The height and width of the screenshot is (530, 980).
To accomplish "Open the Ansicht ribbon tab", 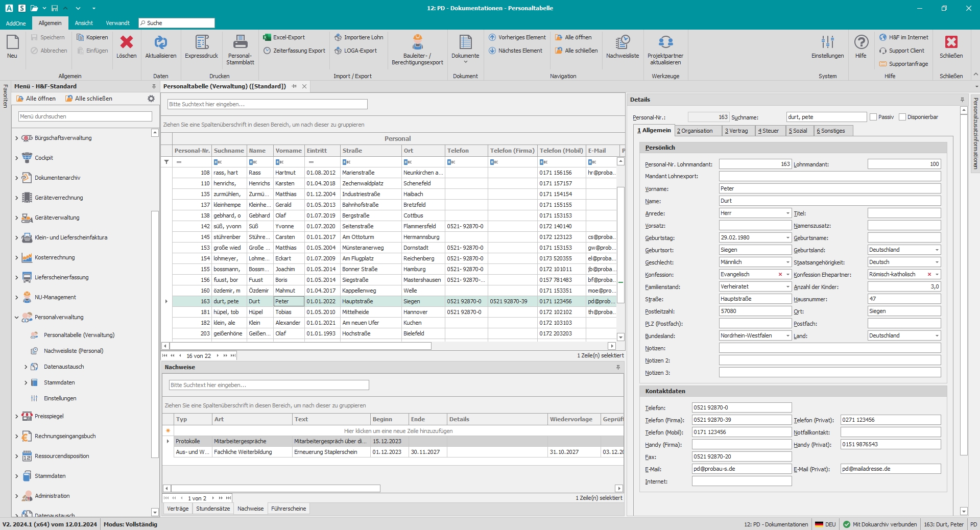I will pos(84,23).
